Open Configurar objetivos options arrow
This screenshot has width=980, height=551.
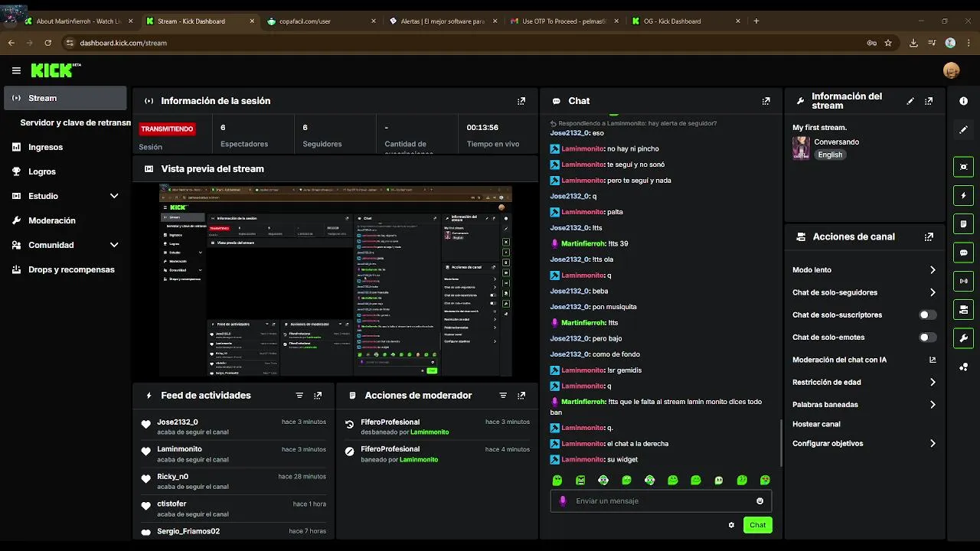pyautogui.click(x=933, y=443)
